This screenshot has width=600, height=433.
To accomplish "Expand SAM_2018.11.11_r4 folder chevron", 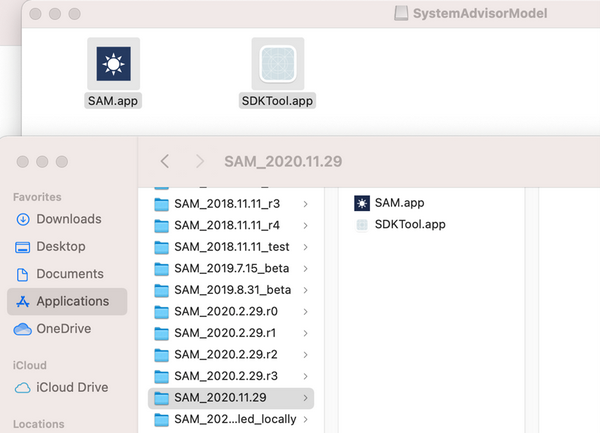I will pyautogui.click(x=304, y=225).
